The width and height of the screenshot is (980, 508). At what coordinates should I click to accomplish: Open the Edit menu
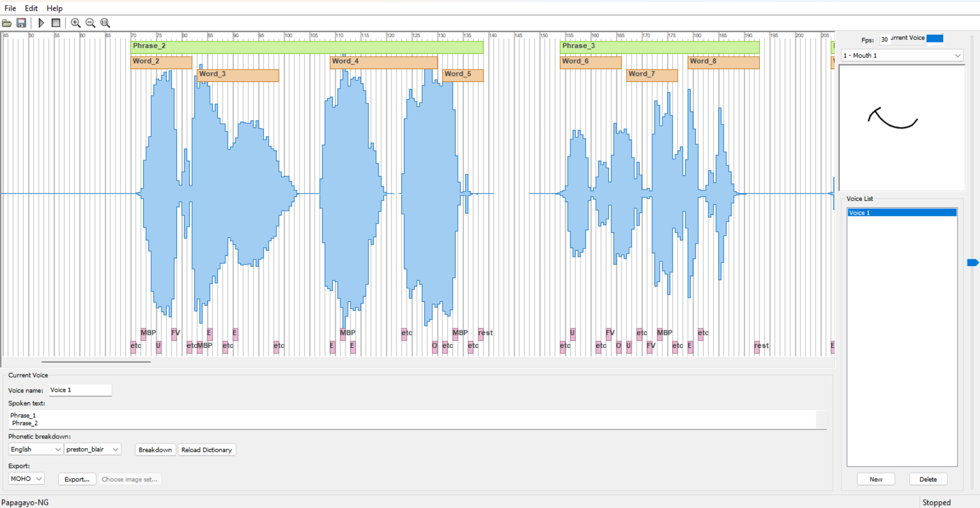point(31,8)
